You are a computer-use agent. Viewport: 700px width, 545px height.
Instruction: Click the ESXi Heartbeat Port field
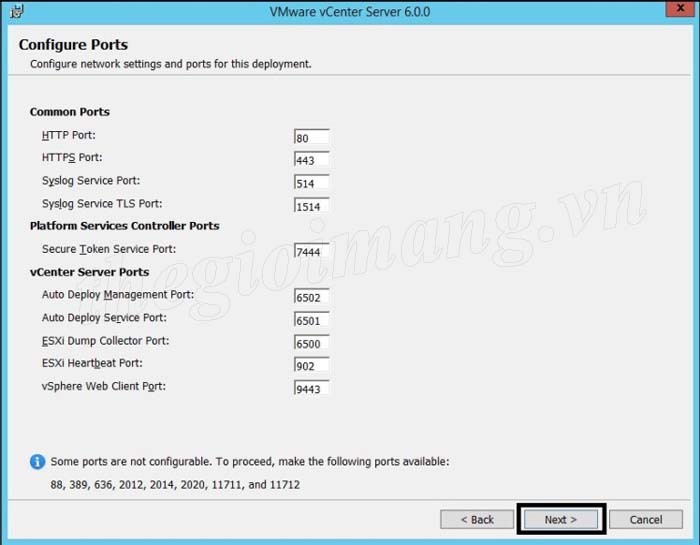pyautogui.click(x=312, y=365)
